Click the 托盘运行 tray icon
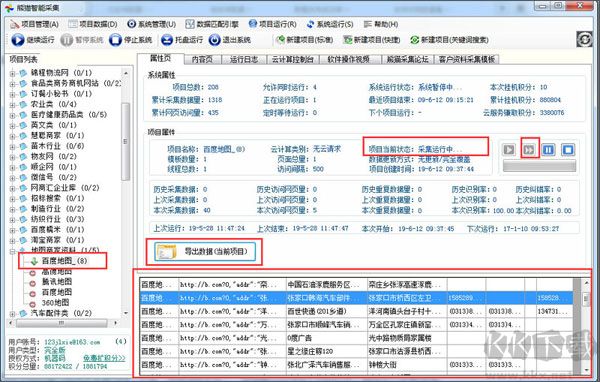The height and width of the screenshot is (382, 600). [x=167, y=40]
